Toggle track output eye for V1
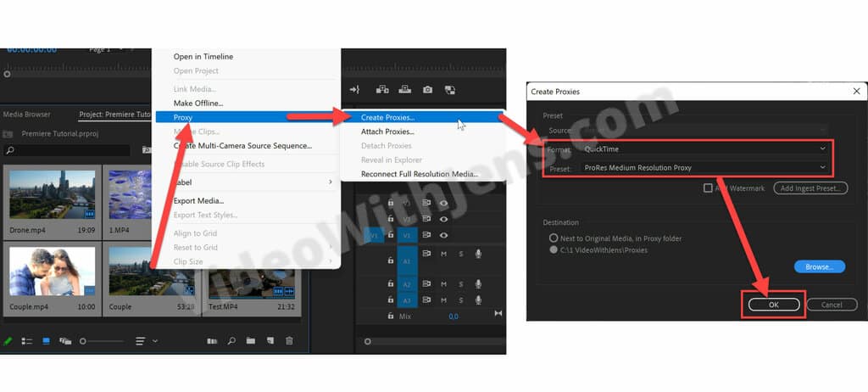Screen dimensions: 868x392 point(443,235)
